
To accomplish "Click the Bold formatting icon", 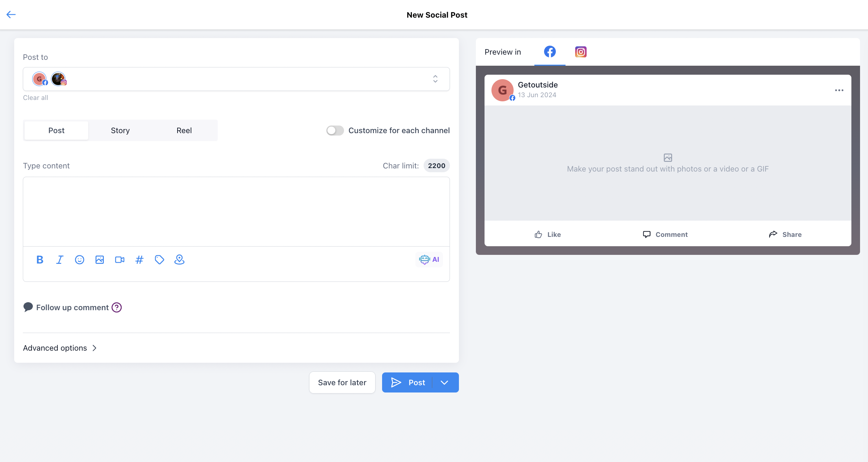I will [x=40, y=260].
